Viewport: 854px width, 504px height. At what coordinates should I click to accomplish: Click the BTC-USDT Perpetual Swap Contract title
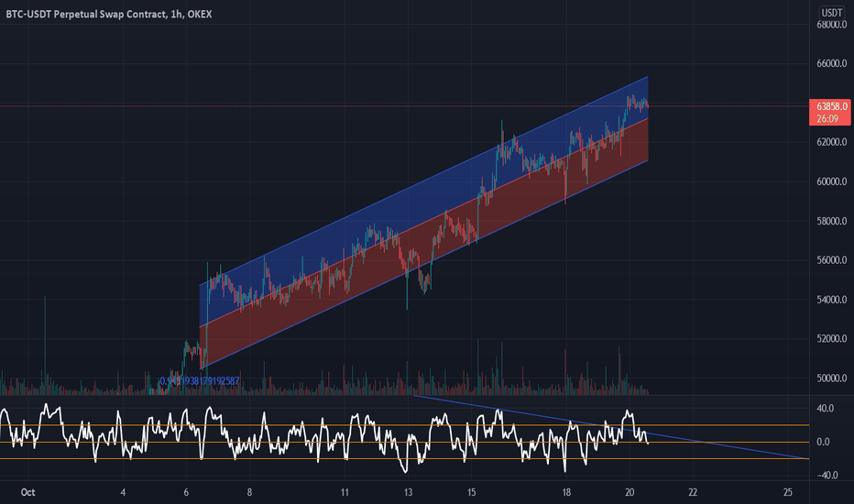[108, 14]
